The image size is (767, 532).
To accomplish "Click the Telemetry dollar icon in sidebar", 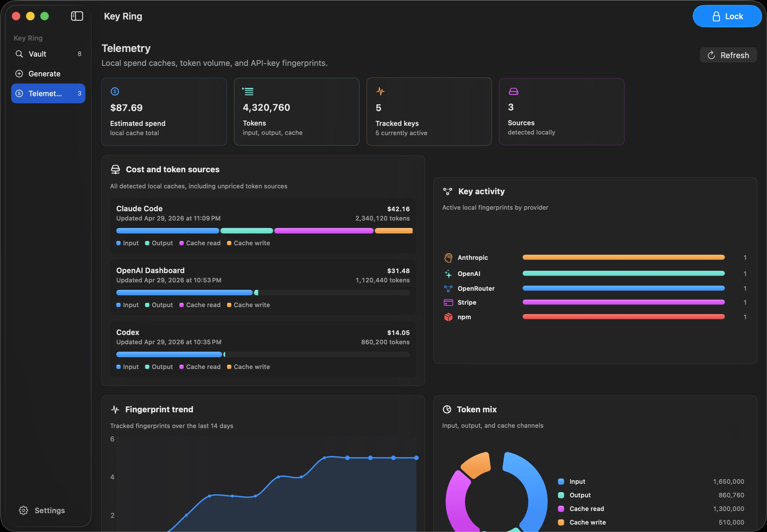I will click(x=19, y=93).
